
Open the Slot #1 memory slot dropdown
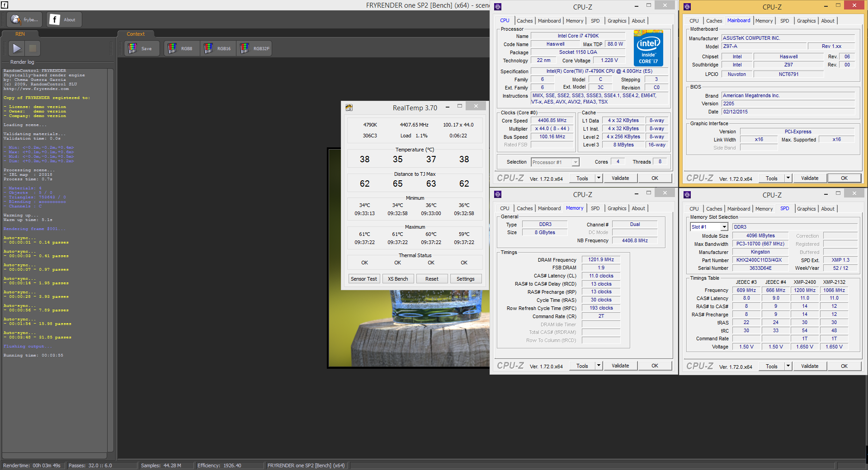click(x=709, y=227)
